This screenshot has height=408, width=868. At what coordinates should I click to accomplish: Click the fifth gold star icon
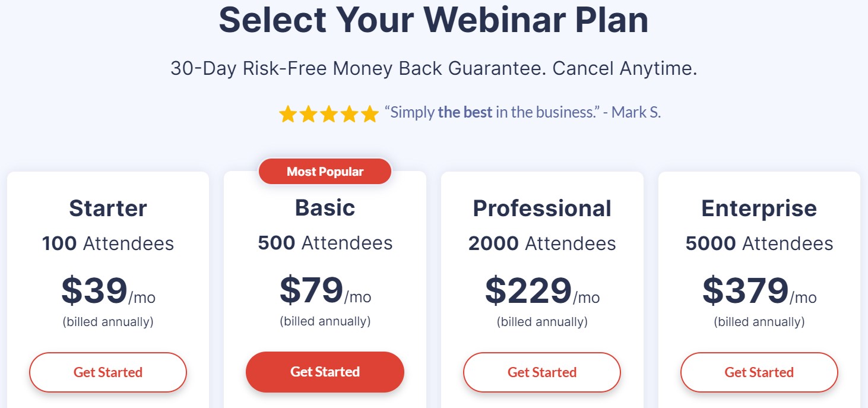pos(369,113)
